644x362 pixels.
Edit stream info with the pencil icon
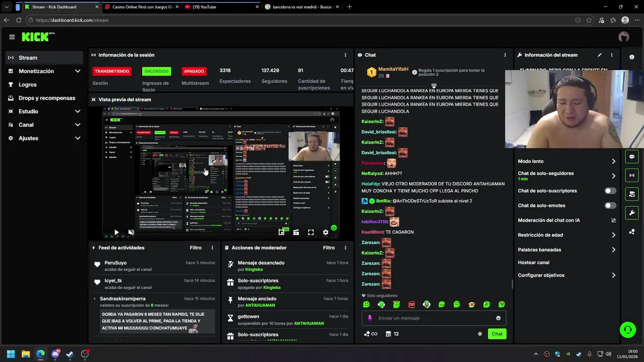point(600,55)
